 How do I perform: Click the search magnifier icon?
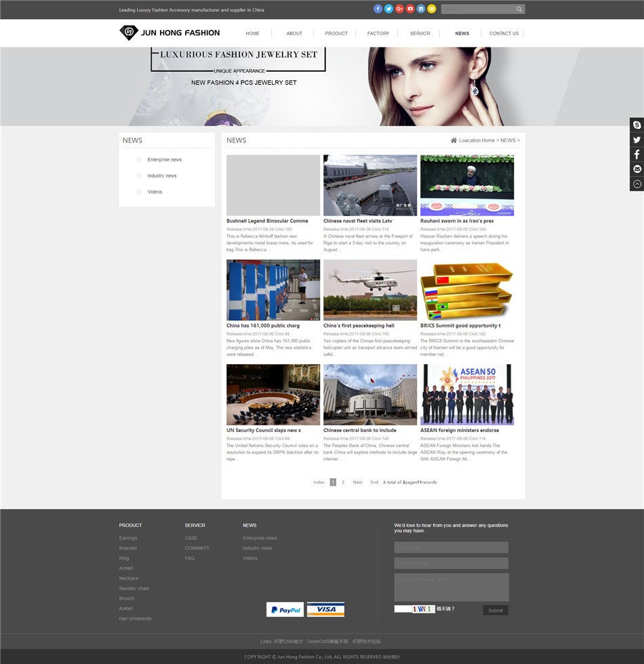click(x=519, y=9)
